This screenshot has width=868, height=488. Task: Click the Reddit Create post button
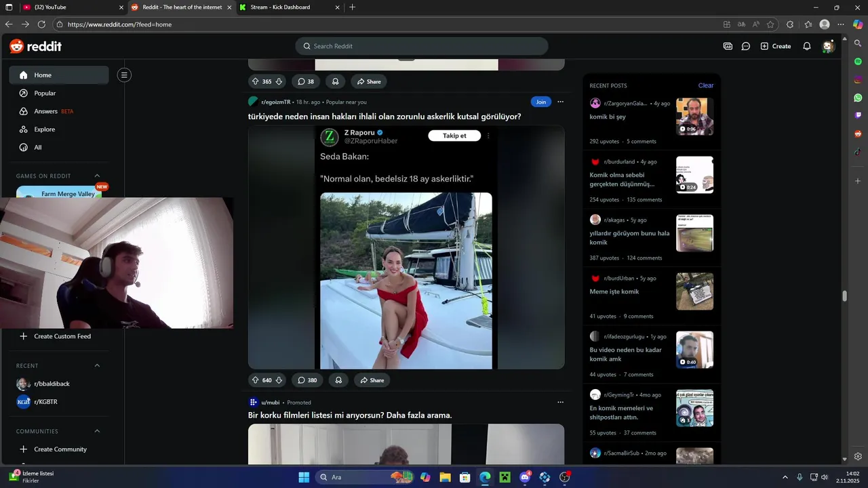coord(776,46)
